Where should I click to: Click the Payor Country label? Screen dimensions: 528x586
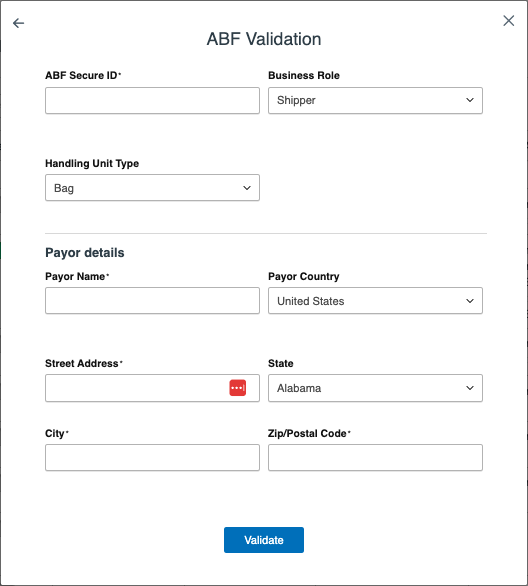click(x=303, y=277)
